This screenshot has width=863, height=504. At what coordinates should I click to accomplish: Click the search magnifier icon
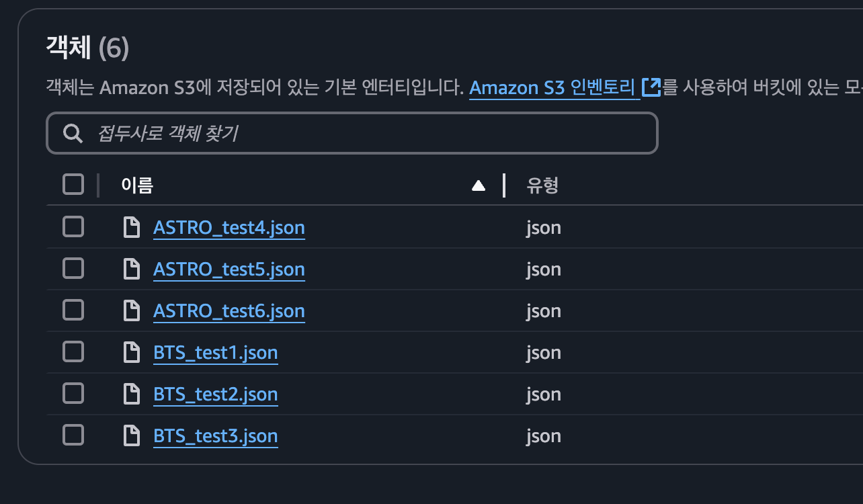[73, 133]
